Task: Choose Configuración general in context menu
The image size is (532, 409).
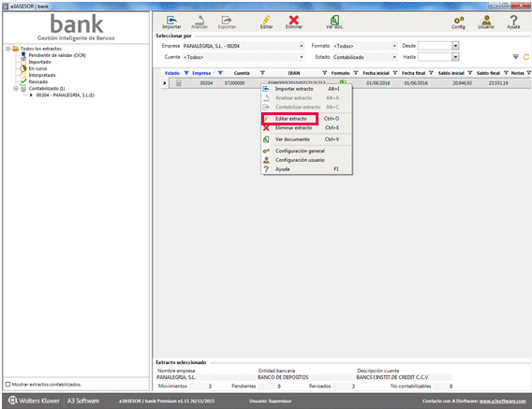Action: [x=306, y=151]
